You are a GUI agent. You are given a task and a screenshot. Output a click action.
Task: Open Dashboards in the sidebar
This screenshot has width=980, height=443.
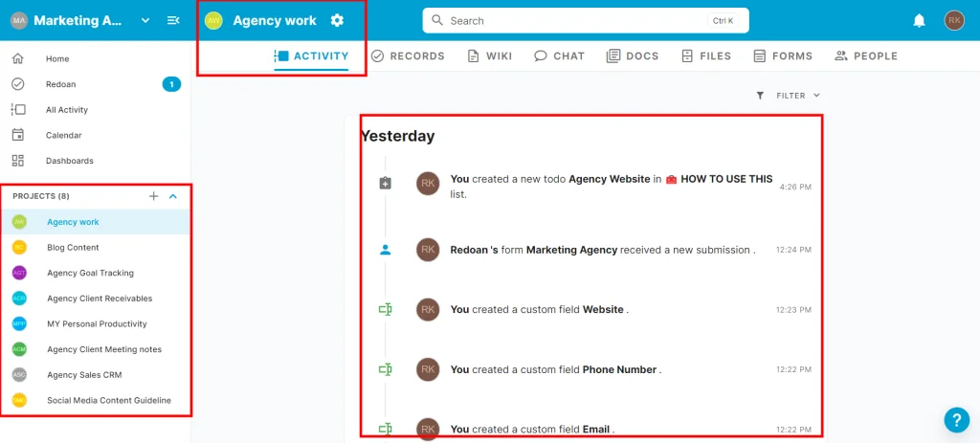pos(69,161)
